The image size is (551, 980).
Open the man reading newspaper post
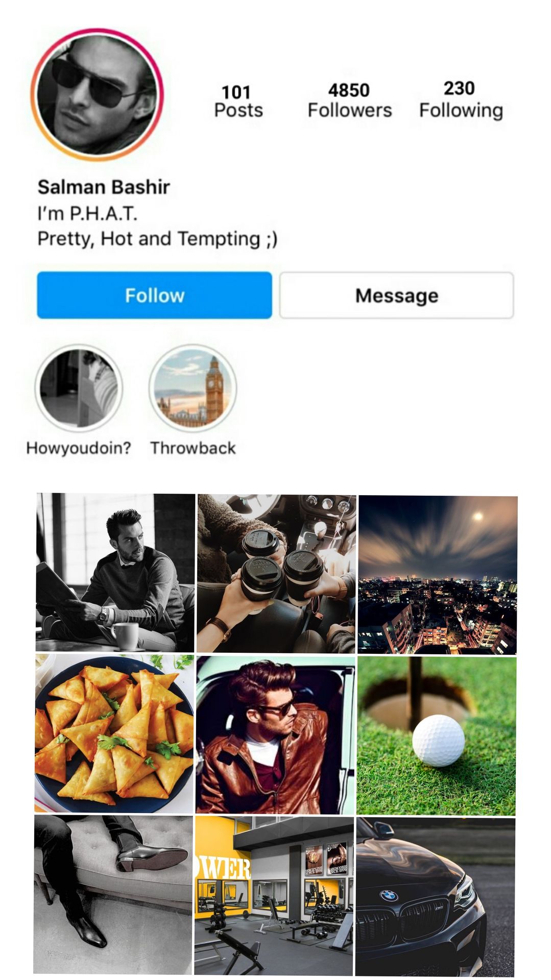115,572
